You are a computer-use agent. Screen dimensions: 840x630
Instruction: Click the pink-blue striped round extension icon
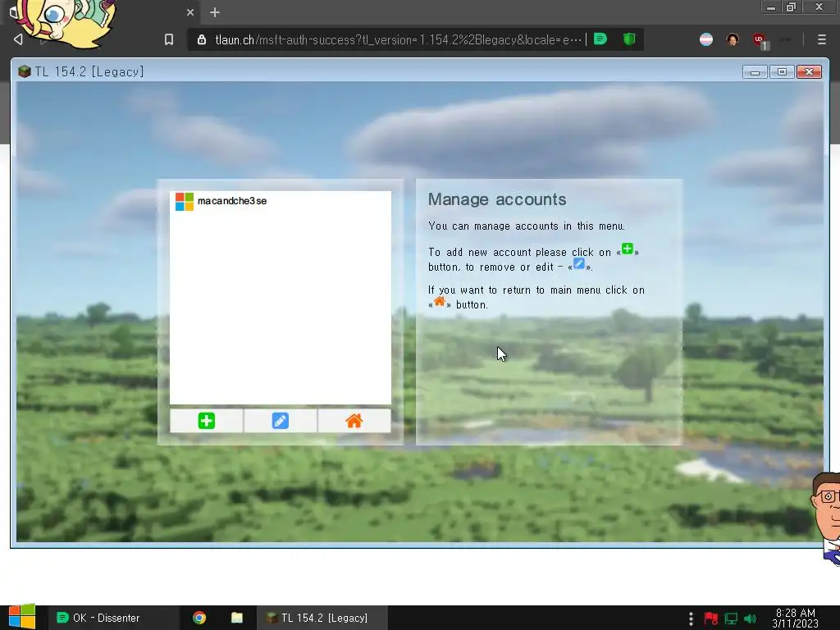click(x=706, y=39)
